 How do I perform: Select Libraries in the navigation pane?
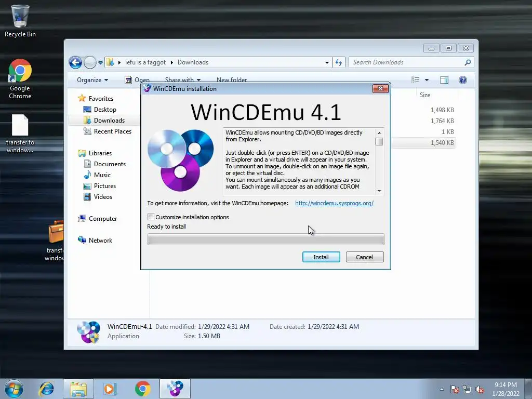tap(100, 153)
